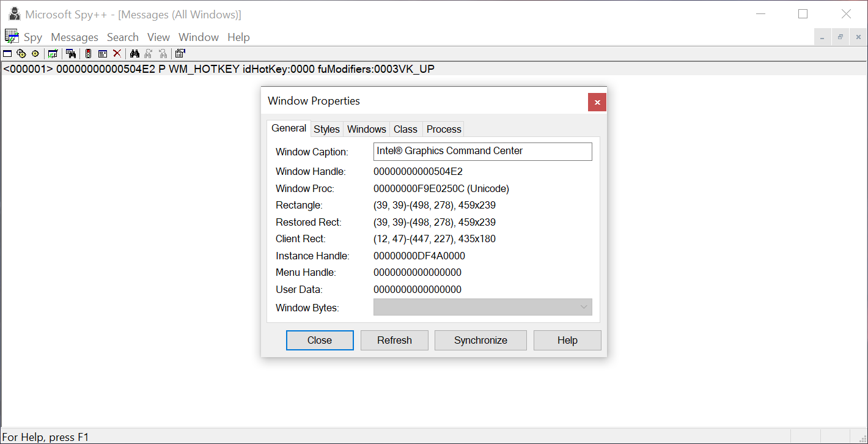
Task: Select the WM_HOTKEY message log row
Action: (434, 69)
